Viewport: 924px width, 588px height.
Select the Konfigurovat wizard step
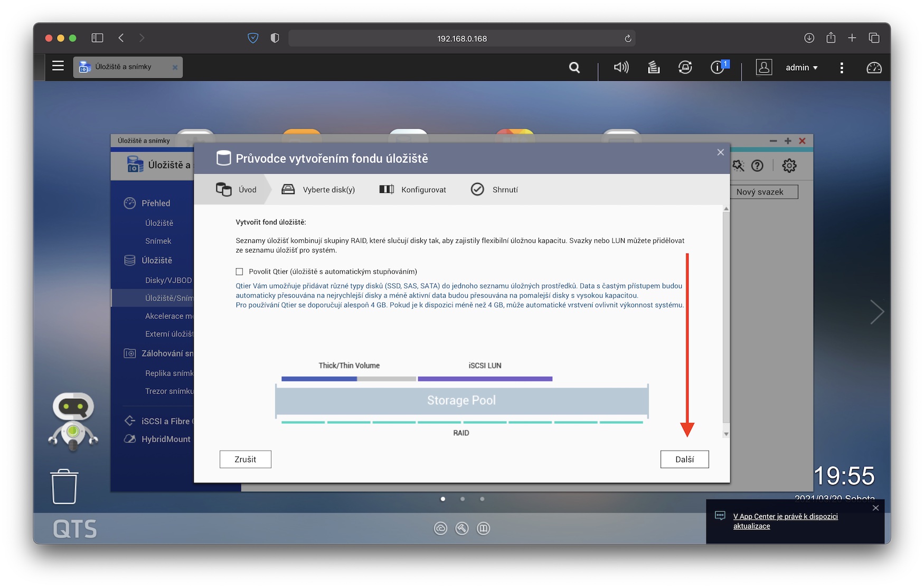[413, 190]
